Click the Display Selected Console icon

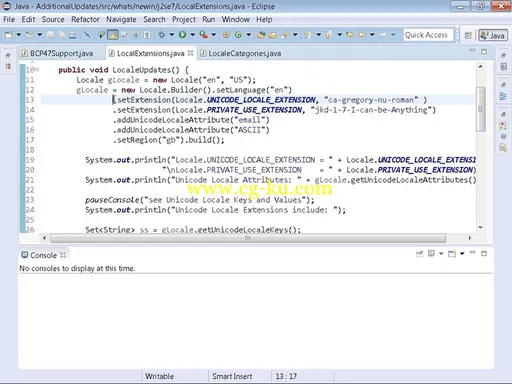pyautogui.click(x=431, y=254)
